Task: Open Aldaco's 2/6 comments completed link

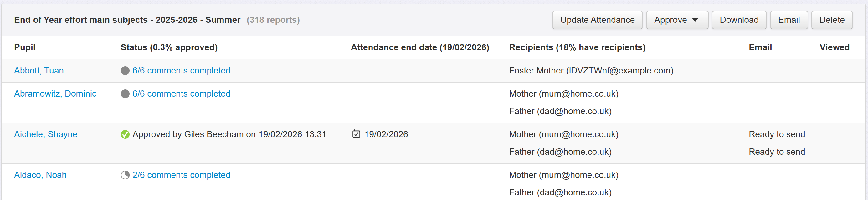Action: pos(181,175)
